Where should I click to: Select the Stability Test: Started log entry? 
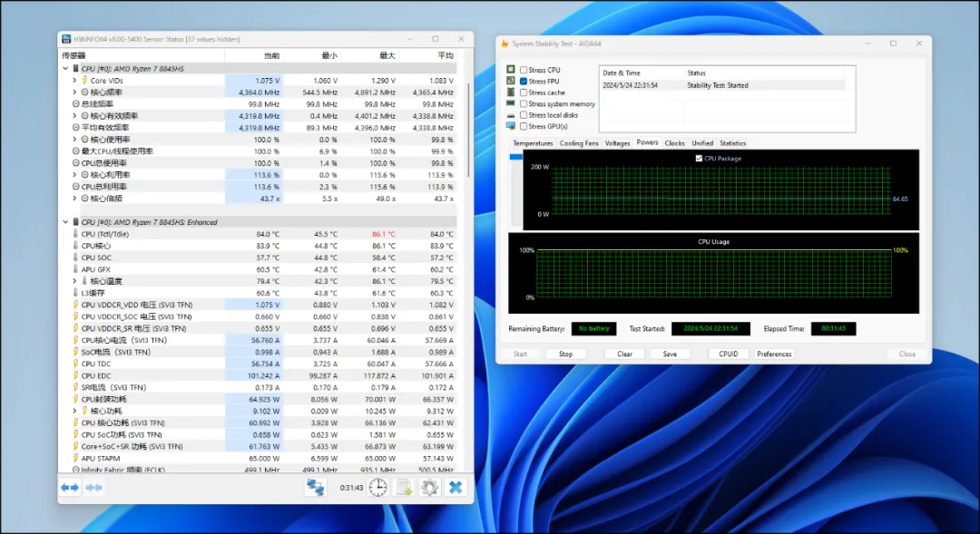[722, 85]
